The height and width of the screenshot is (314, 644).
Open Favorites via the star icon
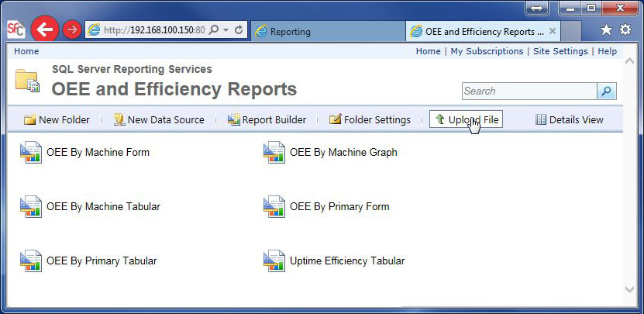(606, 29)
